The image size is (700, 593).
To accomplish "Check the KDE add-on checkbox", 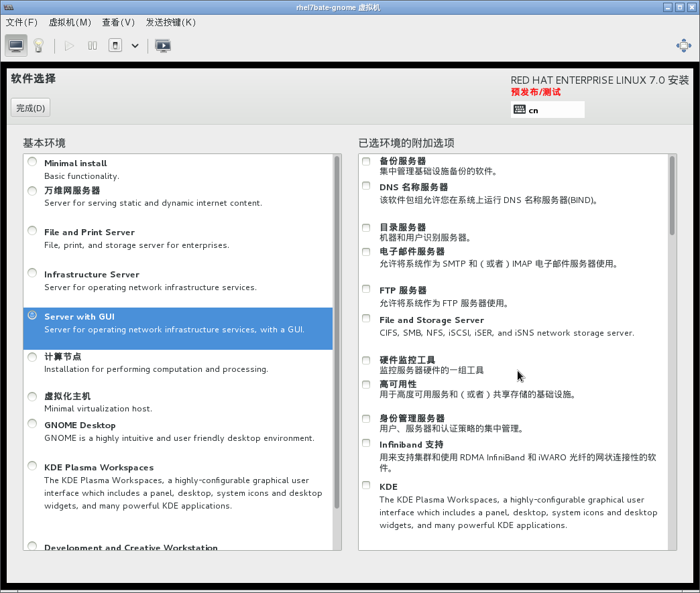I will tap(366, 485).
